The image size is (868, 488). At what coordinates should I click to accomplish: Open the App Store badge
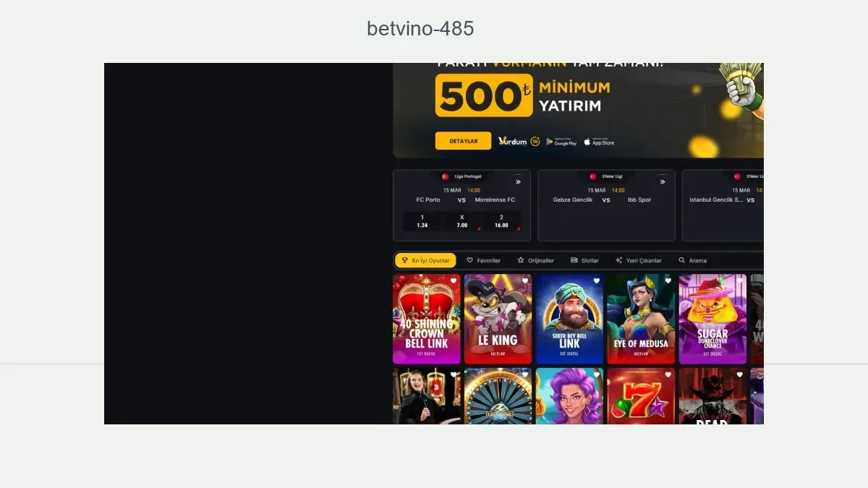(x=599, y=142)
